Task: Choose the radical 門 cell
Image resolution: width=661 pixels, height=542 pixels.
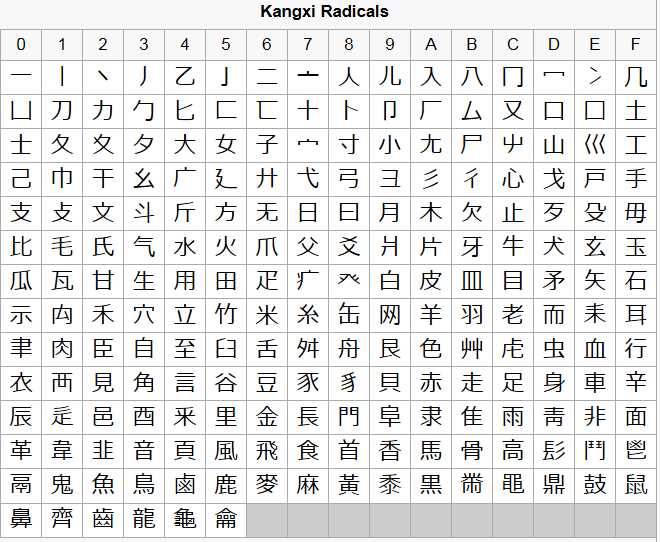Action: click(x=349, y=417)
